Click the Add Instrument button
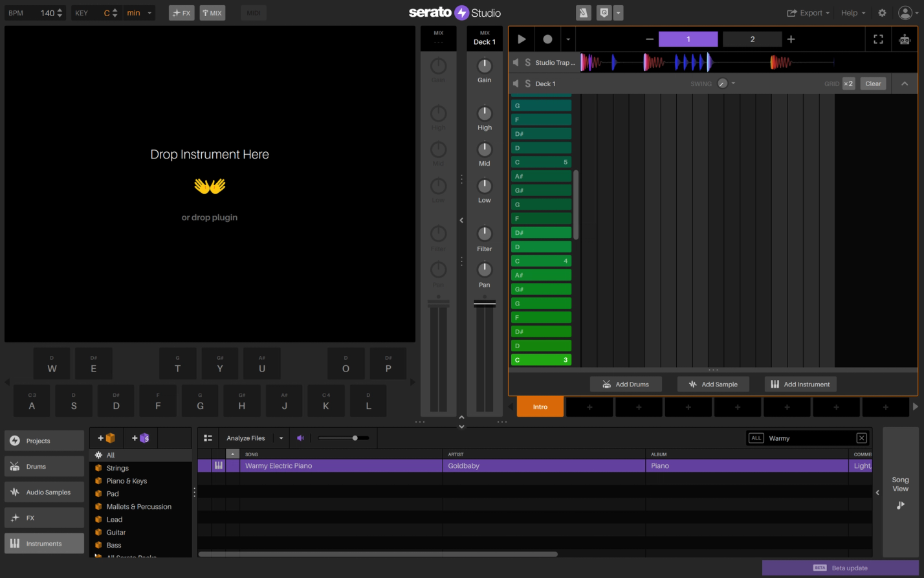Image resolution: width=924 pixels, height=578 pixels. [800, 384]
